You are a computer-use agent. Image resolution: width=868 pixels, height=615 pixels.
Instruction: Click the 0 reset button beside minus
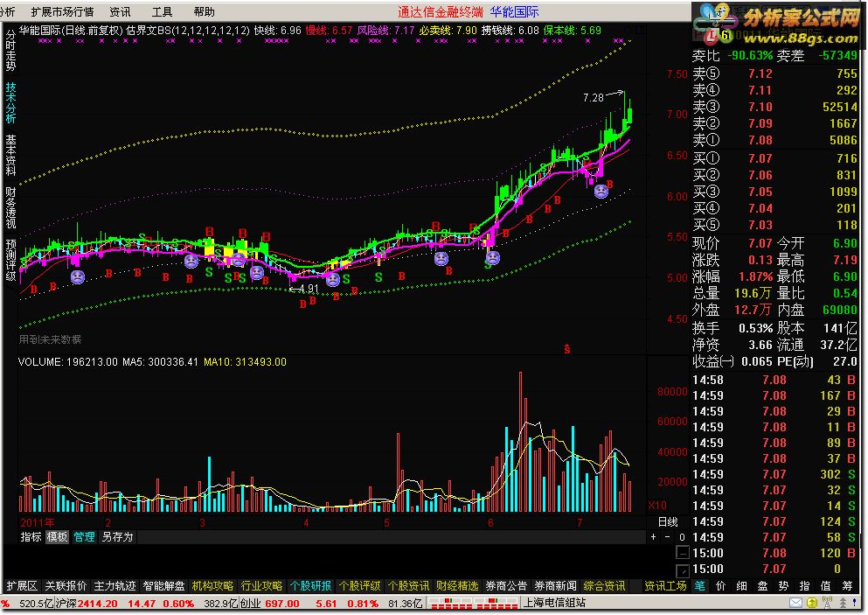[682, 537]
